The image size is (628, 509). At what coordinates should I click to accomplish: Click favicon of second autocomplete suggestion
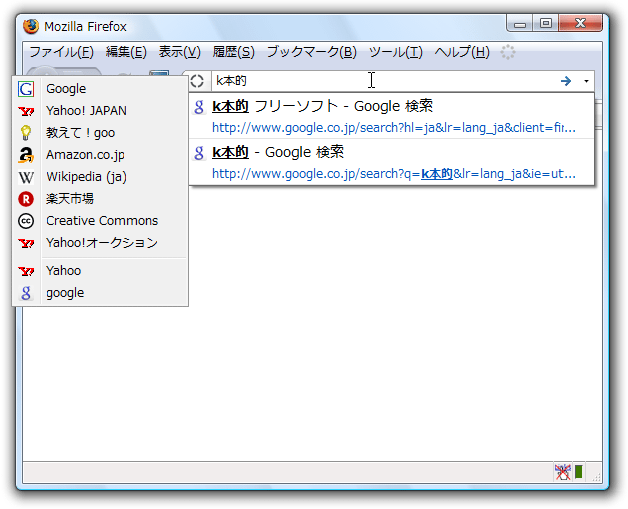(199, 153)
